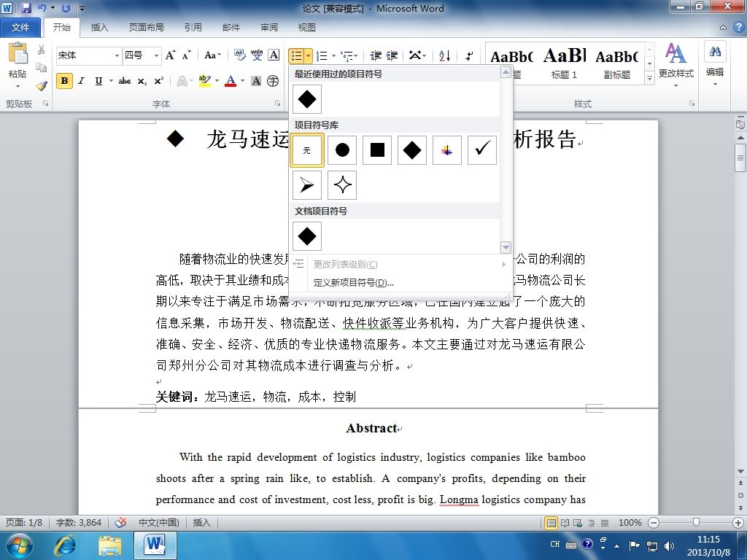This screenshot has width=747, height=560.
Task: Click the Sort A-Z icon
Action: (x=444, y=55)
